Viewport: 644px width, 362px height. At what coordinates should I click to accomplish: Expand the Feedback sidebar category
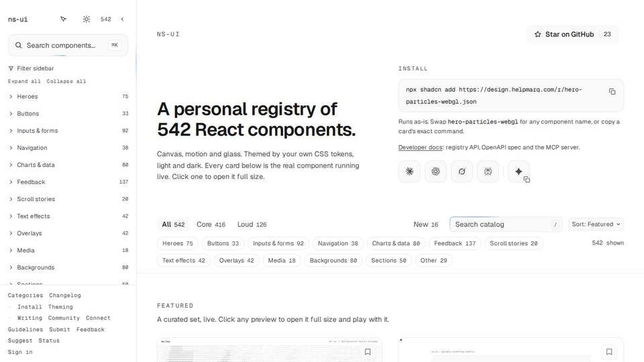(x=68, y=182)
